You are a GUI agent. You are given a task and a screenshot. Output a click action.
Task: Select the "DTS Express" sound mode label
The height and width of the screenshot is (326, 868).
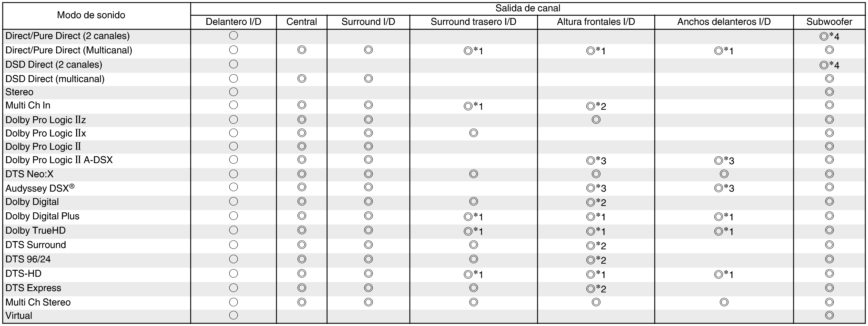(33, 288)
